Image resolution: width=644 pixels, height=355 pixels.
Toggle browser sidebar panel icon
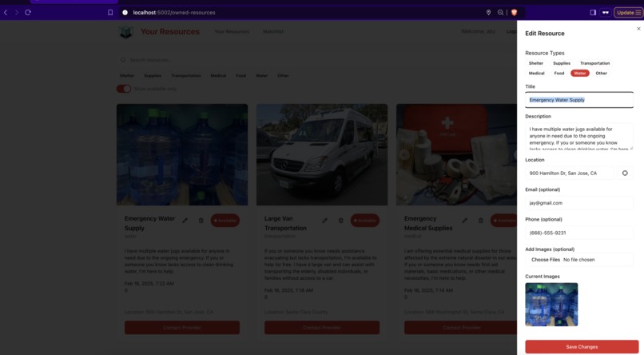593,12
